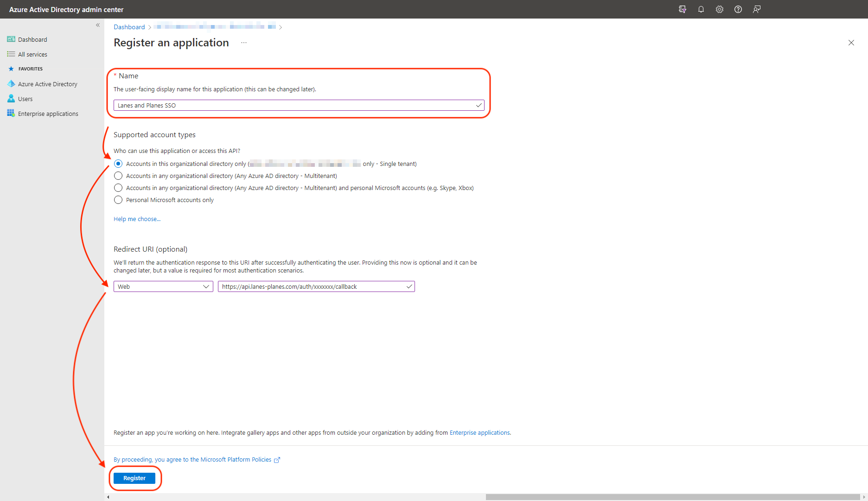The width and height of the screenshot is (868, 501).
Task: Click the Favorites star icon
Action: pyautogui.click(x=11, y=69)
